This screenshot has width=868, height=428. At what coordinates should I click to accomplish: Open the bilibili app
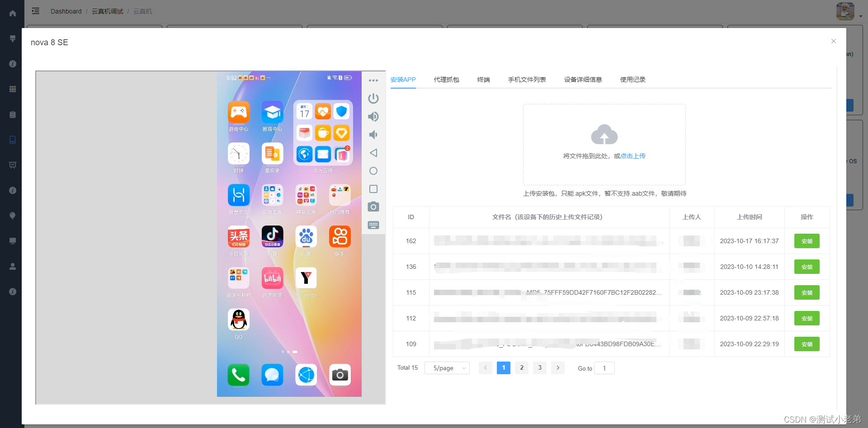pos(272,278)
